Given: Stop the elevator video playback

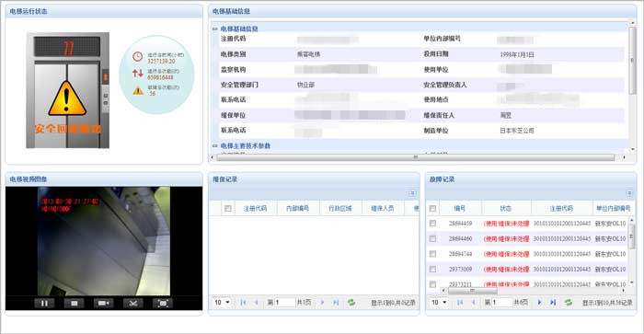Looking at the screenshot, I should (x=75, y=304).
